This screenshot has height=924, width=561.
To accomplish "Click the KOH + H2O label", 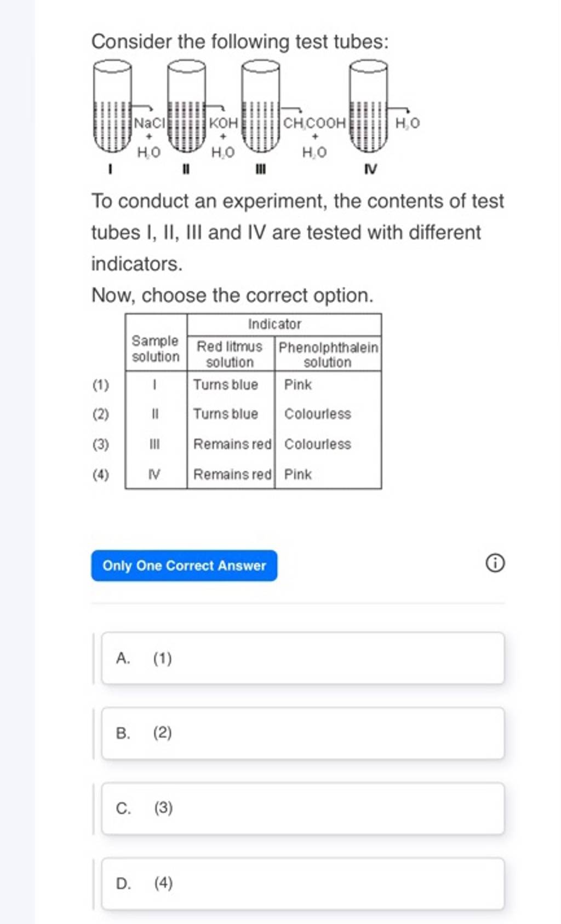I will [224, 131].
